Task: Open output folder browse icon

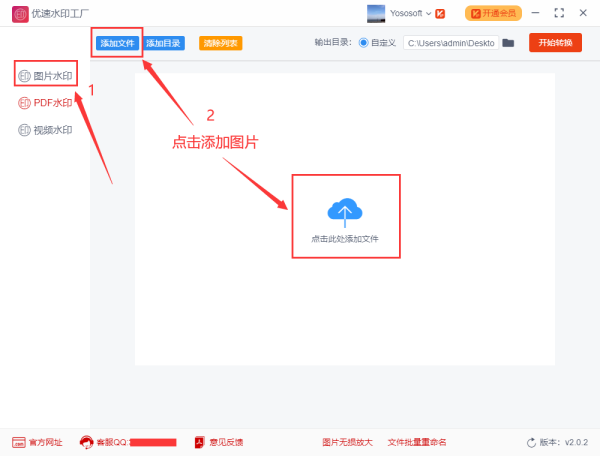Action: (x=508, y=43)
